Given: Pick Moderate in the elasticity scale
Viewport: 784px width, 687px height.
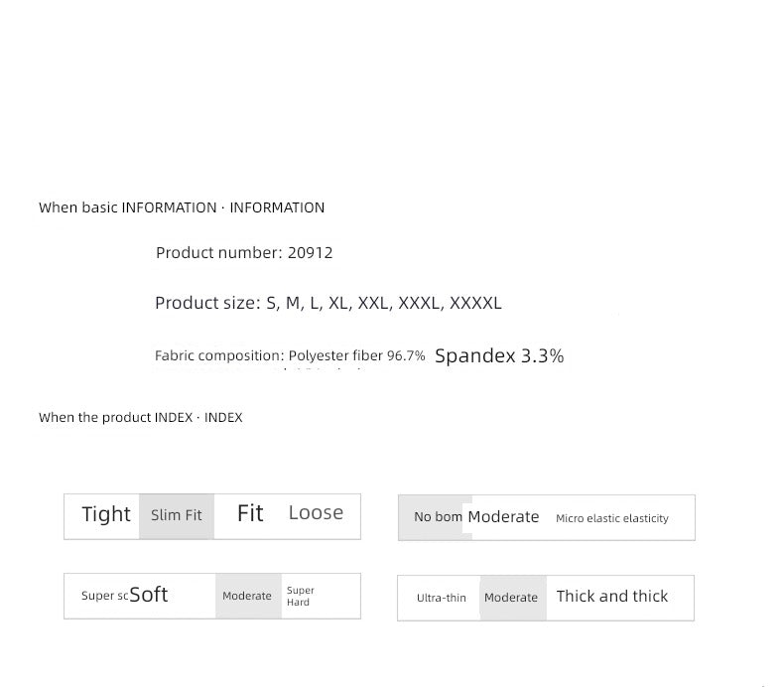Looking at the screenshot, I should (503, 517).
